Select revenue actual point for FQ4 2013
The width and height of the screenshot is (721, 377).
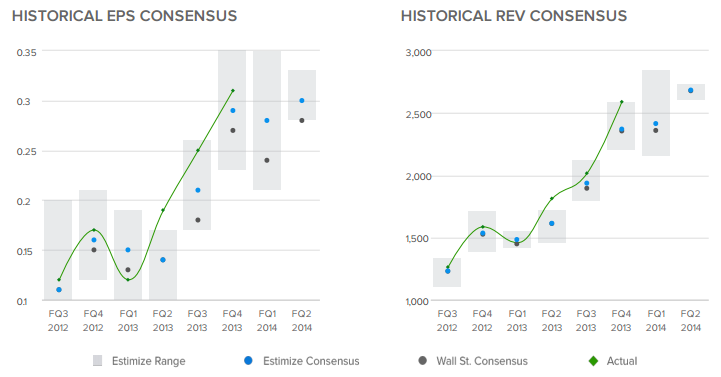[x=622, y=102]
